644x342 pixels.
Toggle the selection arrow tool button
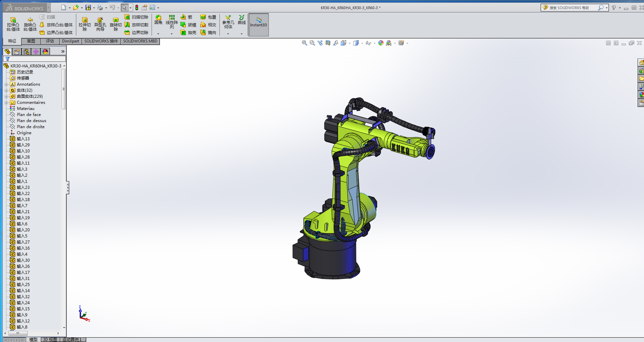pos(125,7)
